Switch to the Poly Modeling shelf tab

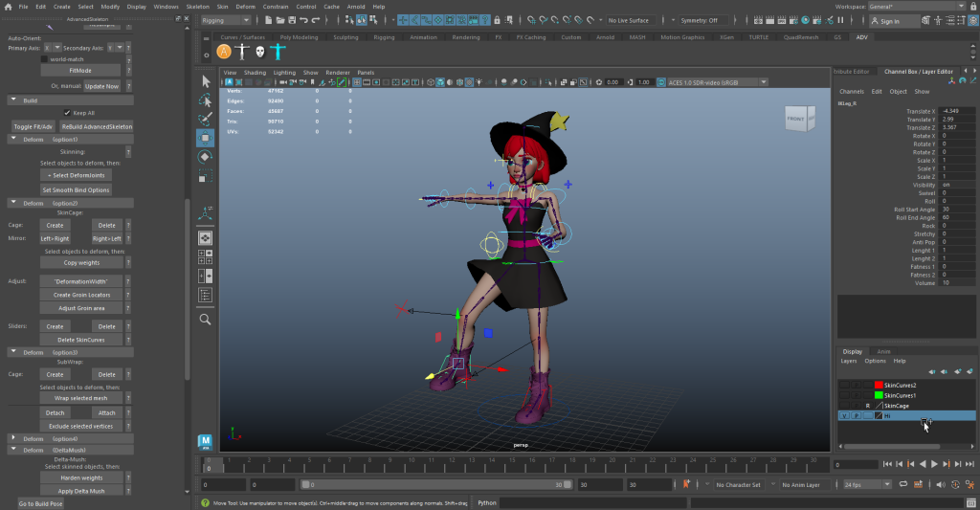point(299,37)
